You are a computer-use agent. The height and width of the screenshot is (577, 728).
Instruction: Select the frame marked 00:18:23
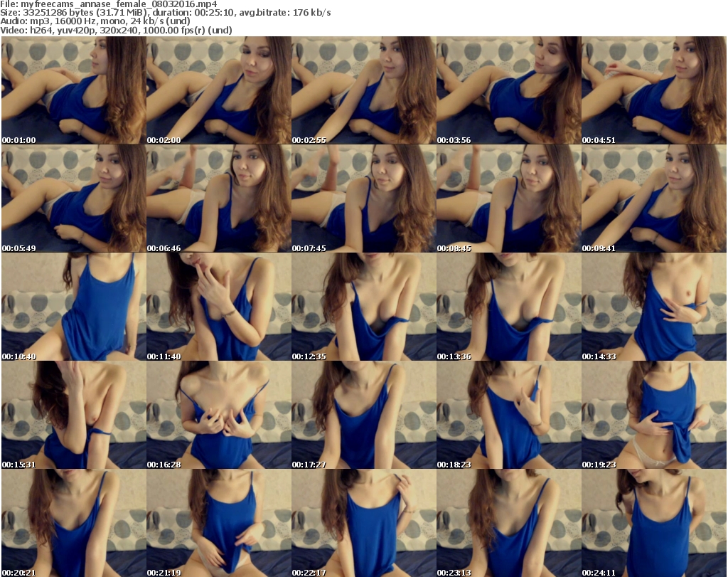click(509, 415)
